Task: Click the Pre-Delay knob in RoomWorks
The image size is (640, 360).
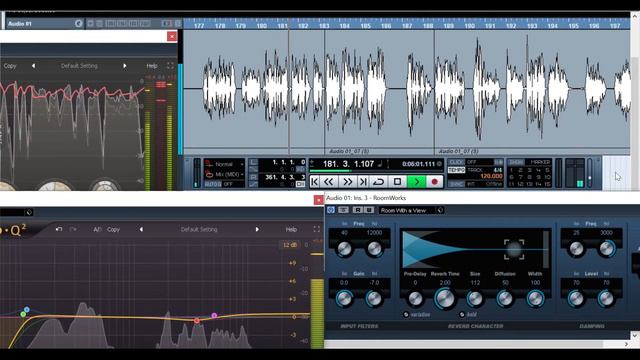Action: click(x=415, y=299)
